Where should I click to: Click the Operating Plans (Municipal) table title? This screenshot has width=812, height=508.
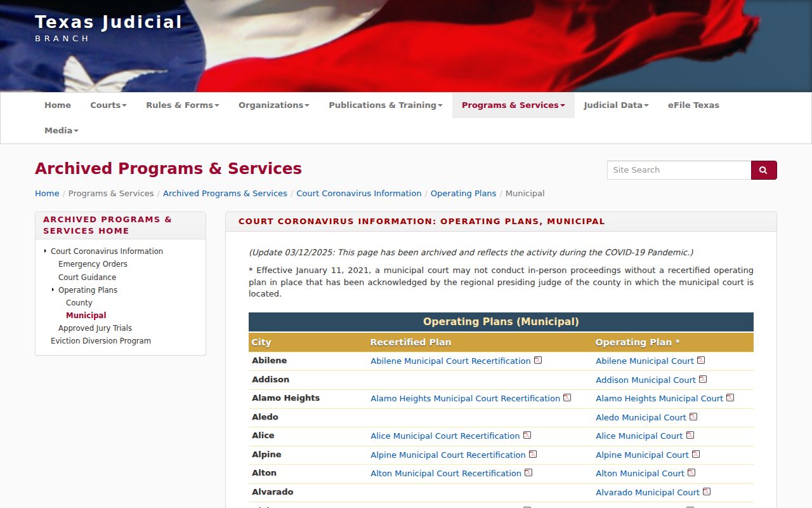tap(501, 322)
